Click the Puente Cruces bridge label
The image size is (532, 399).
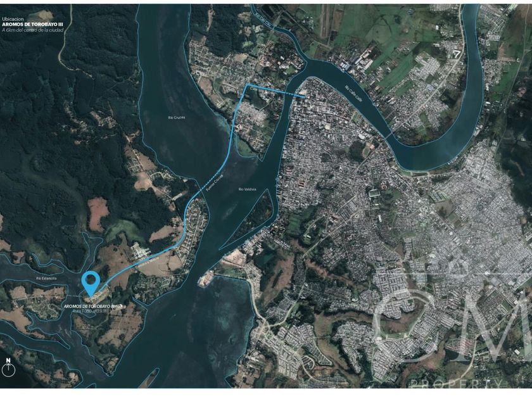click(x=214, y=184)
